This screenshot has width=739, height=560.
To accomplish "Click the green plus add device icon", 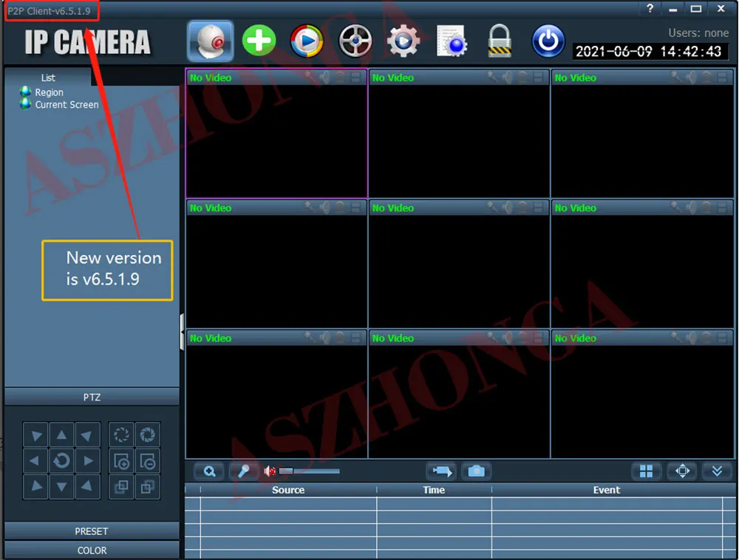I will tap(259, 41).
